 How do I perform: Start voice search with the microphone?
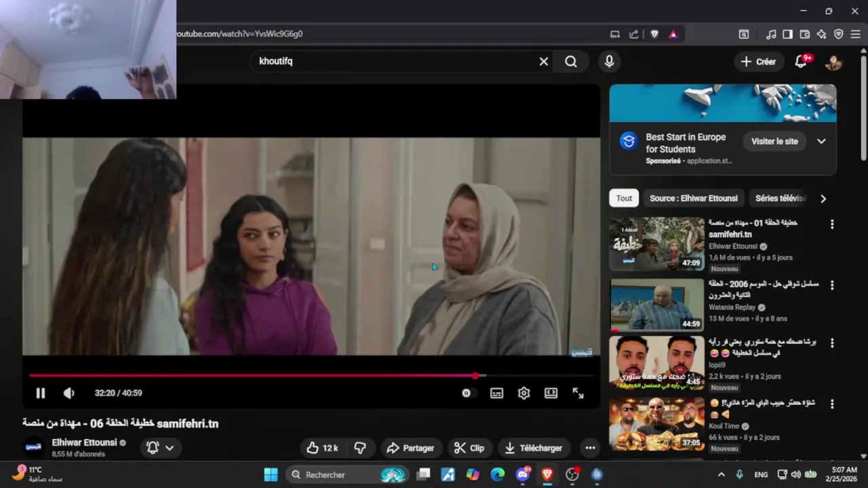tap(609, 62)
